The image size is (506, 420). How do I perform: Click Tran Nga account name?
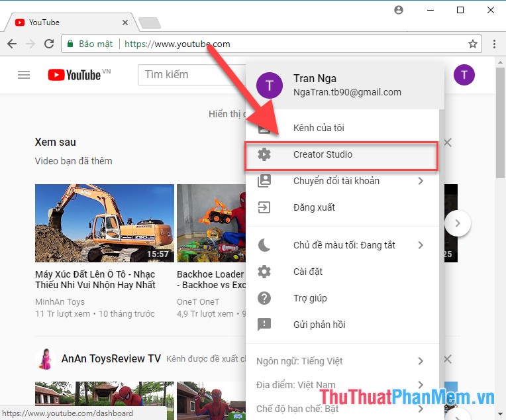[315, 78]
